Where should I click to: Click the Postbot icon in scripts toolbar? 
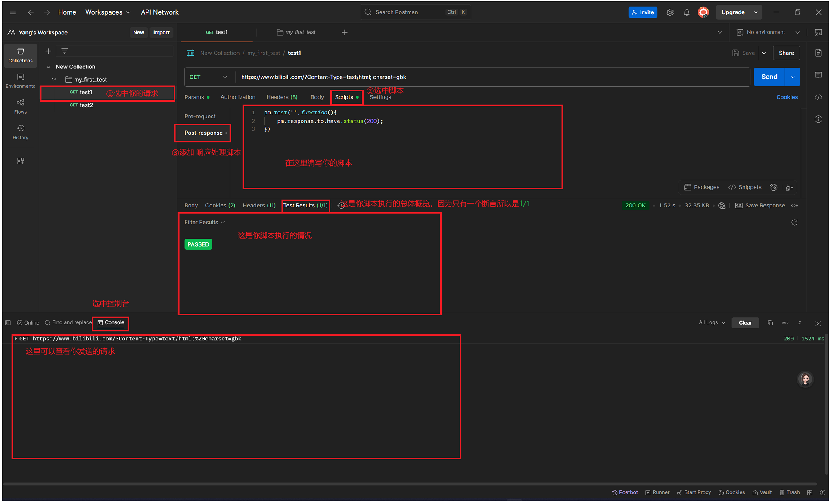(x=774, y=187)
